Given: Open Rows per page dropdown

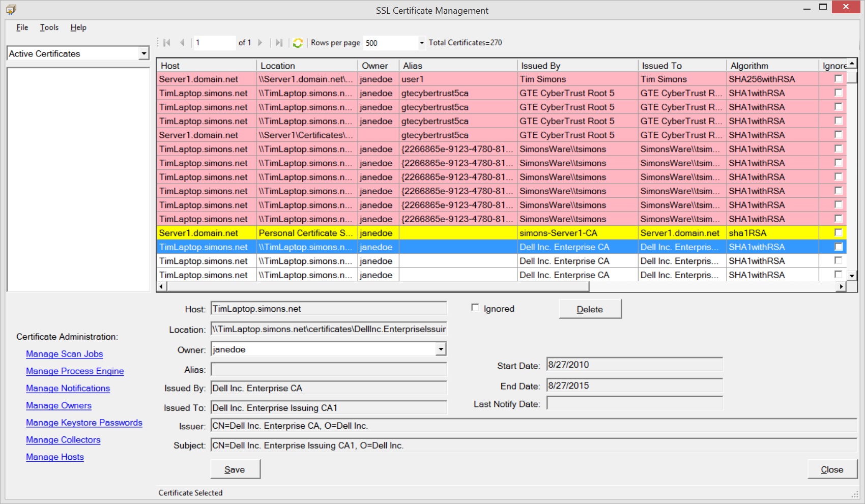Looking at the screenshot, I should coord(421,43).
